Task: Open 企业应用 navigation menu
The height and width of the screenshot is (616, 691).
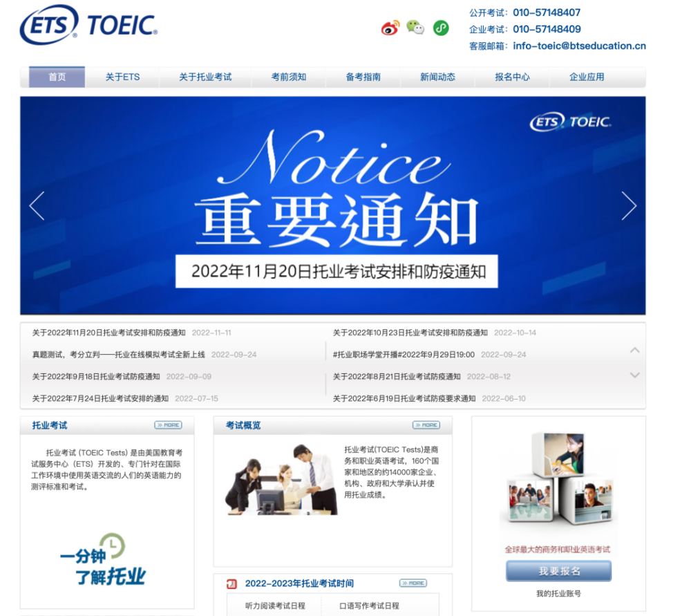Action: click(587, 77)
